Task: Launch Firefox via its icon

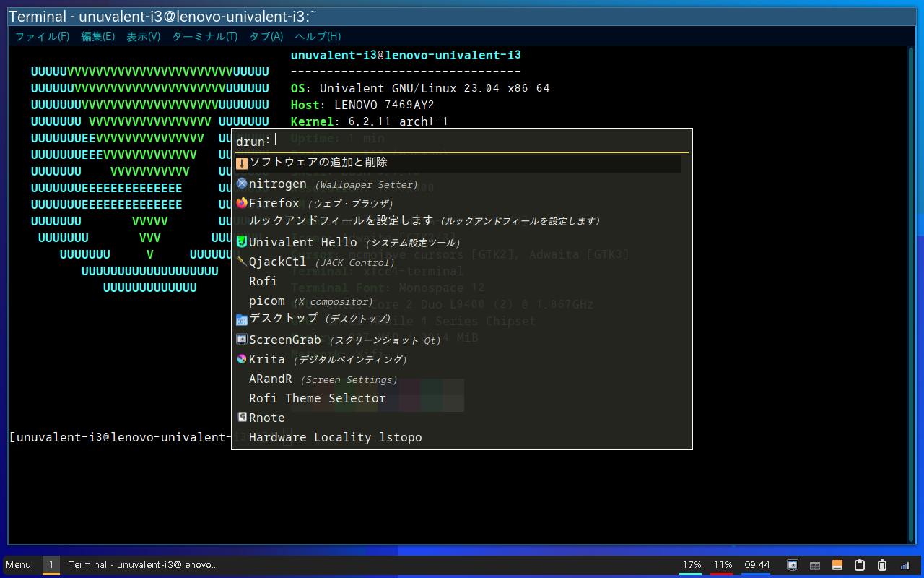Action: point(242,203)
